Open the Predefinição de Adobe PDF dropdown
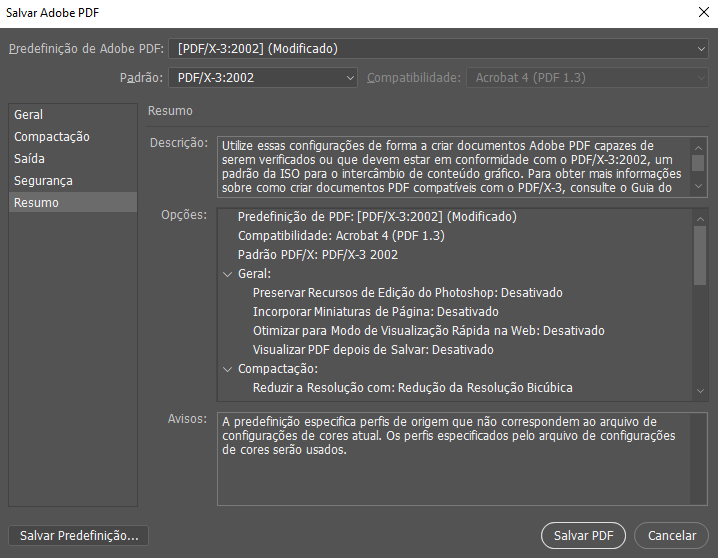 point(438,48)
